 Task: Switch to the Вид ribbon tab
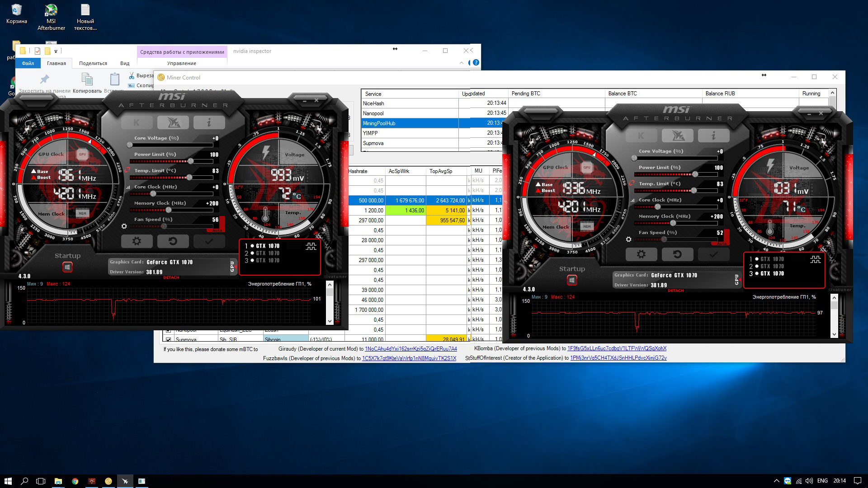coord(125,63)
